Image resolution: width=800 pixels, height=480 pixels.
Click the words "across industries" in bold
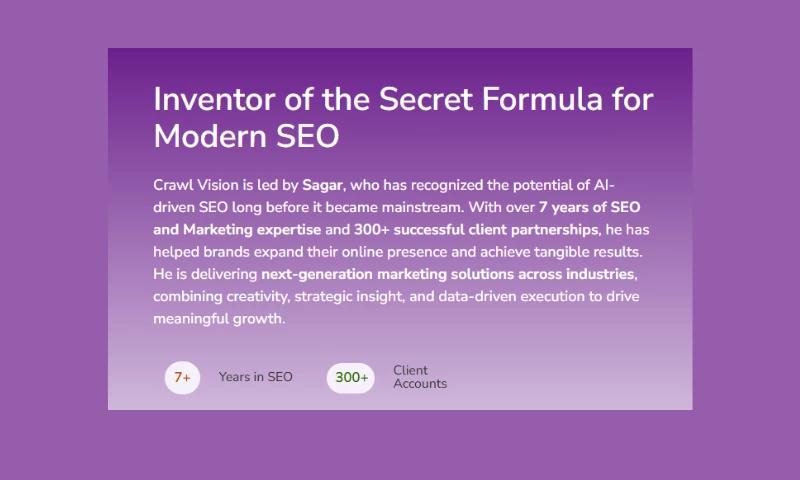577,274
